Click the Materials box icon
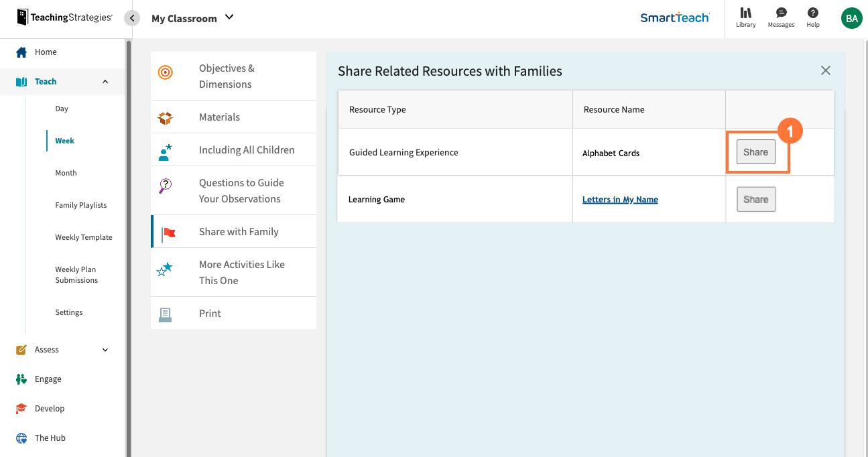 pos(165,118)
